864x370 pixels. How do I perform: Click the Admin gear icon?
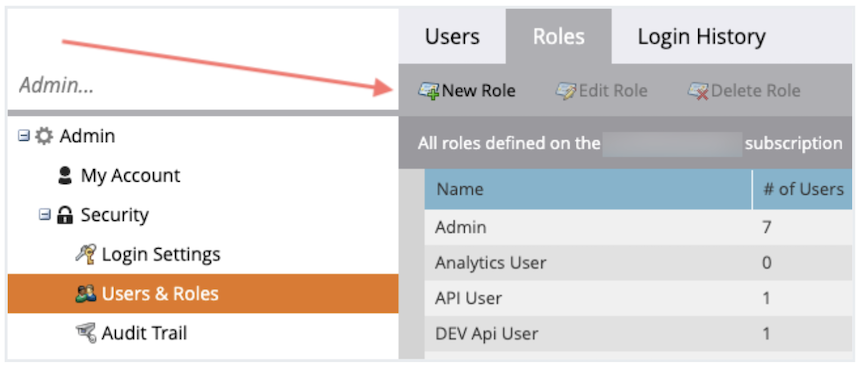click(x=44, y=136)
